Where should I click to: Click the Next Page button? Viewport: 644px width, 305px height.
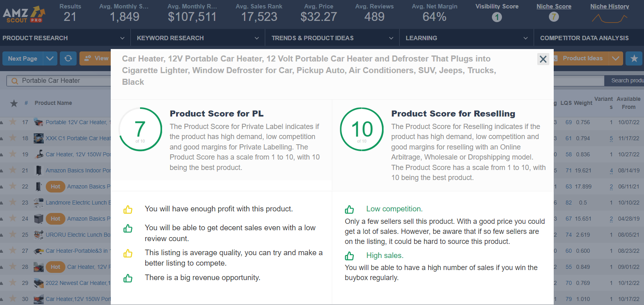click(x=22, y=58)
